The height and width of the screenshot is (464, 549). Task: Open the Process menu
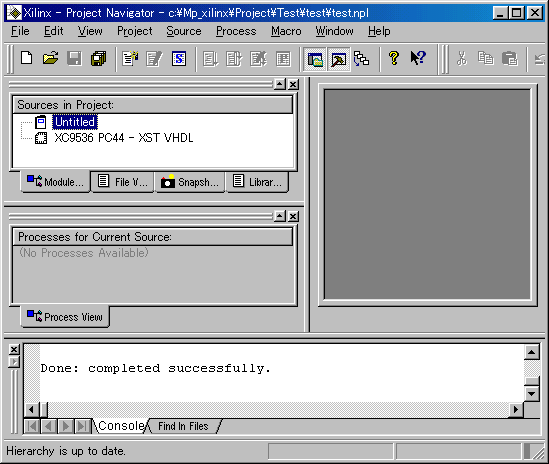pos(236,31)
